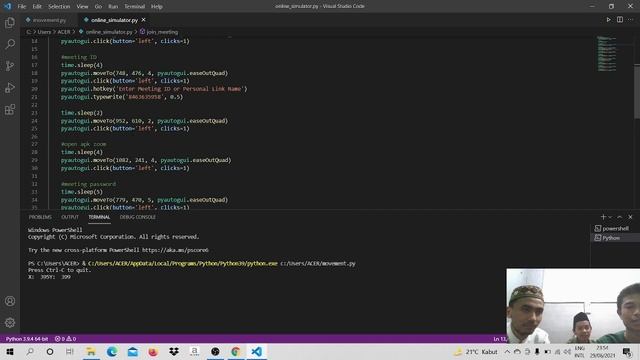The width and height of the screenshot is (640, 360).
Task: Maximize the terminal panel
Action: [620, 217]
